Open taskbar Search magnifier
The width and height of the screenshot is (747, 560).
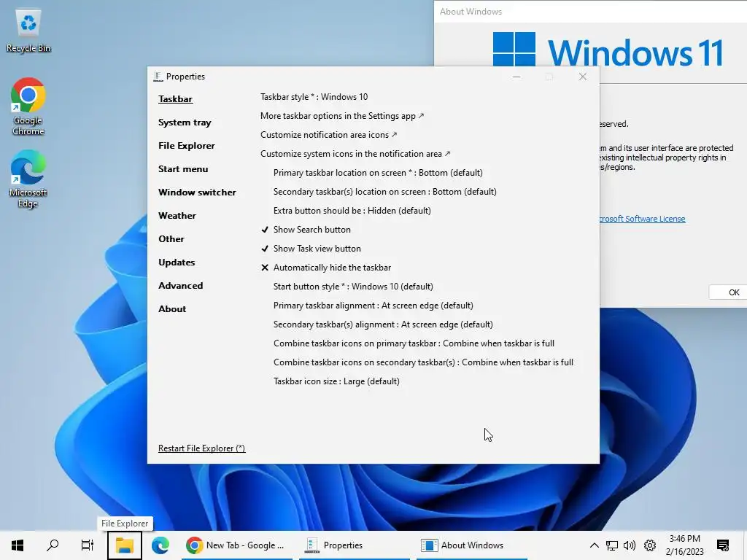pyautogui.click(x=53, y=545)
